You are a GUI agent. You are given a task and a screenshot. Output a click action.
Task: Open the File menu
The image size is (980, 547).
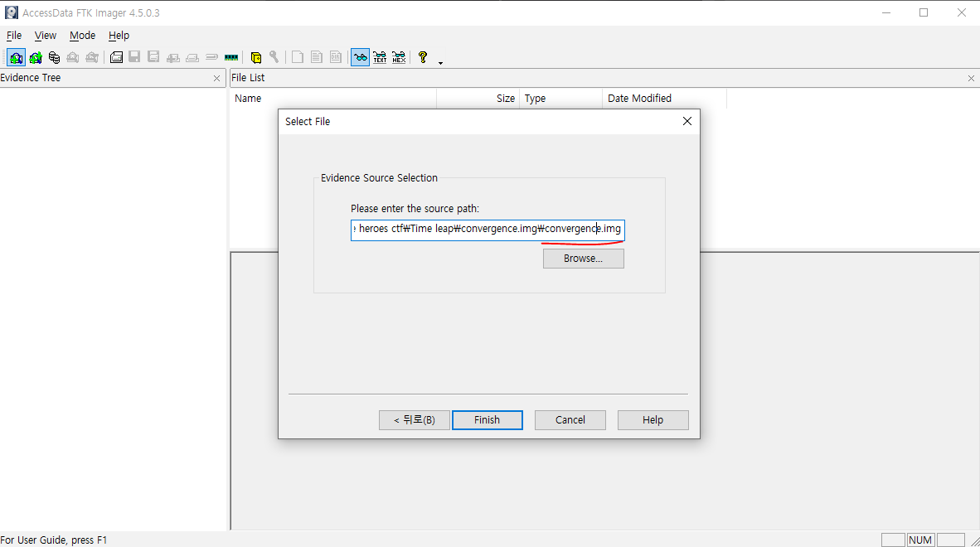(14, 36)
